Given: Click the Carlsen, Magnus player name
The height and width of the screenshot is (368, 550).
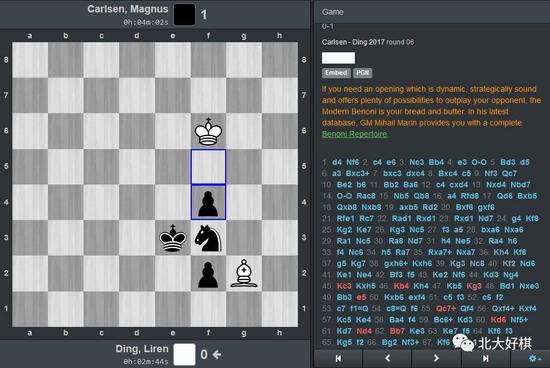Looking at the screenshot, I should click(128, 9).
